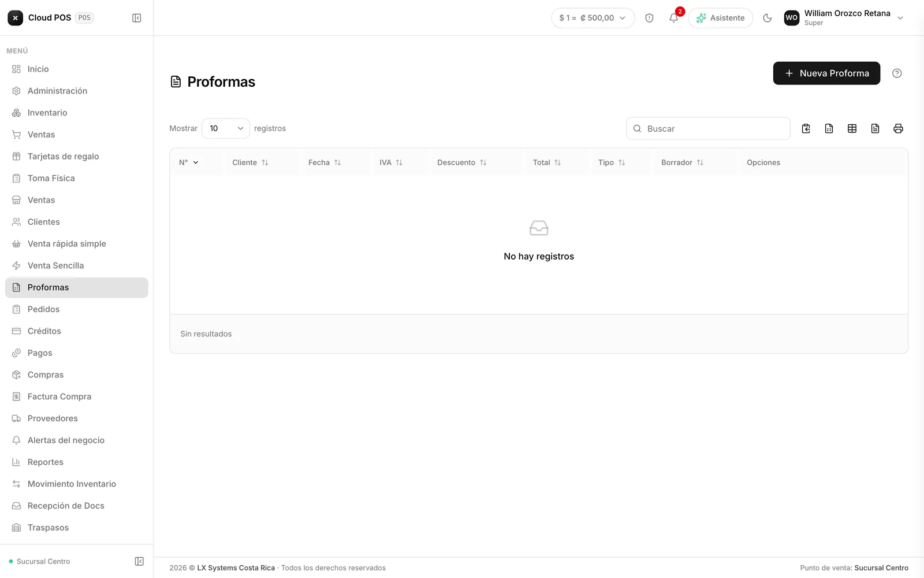This screenshot has width=924, height=578.
Task: Go to Movimiento Inventario
Action: [x=77, y=484]
